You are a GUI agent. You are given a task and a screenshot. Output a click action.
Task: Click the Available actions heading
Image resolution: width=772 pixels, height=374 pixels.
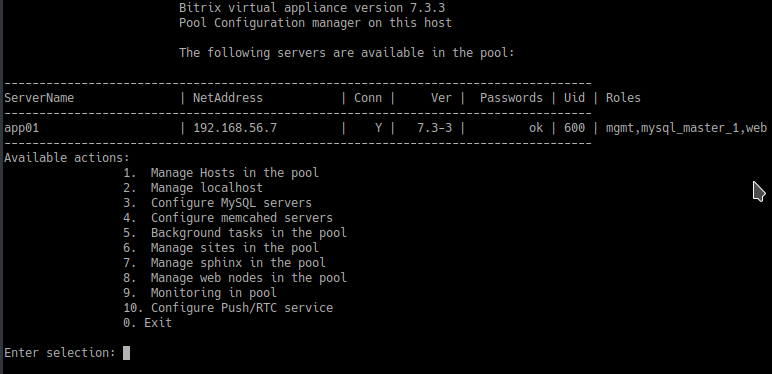click(66, 157)
